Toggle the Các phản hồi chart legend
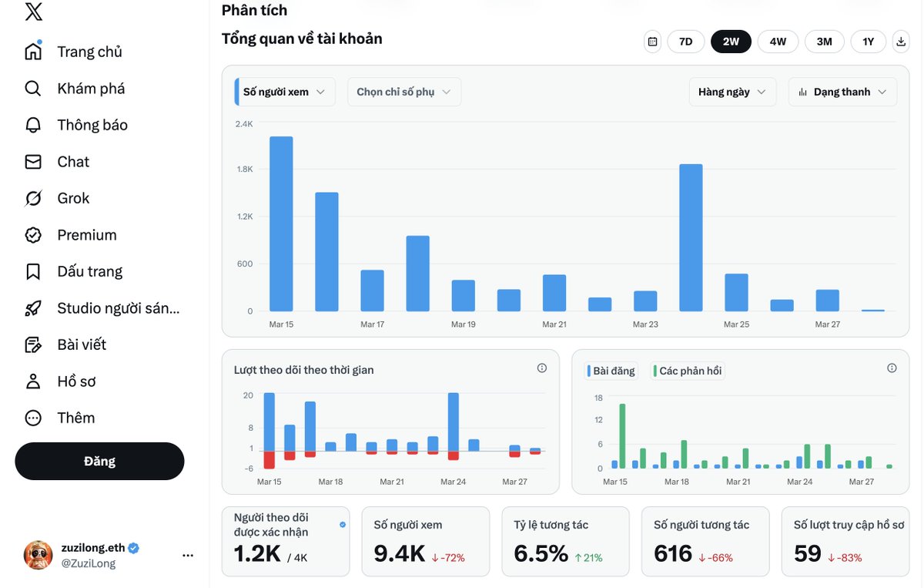The height and width of the screenshot is (588, 924). pos(686,370)
